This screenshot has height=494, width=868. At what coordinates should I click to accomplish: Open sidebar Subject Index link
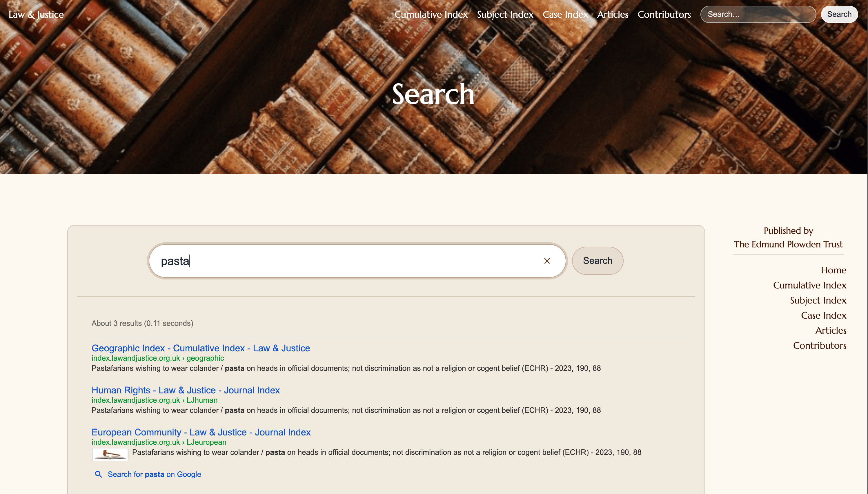tap(818, 300)
